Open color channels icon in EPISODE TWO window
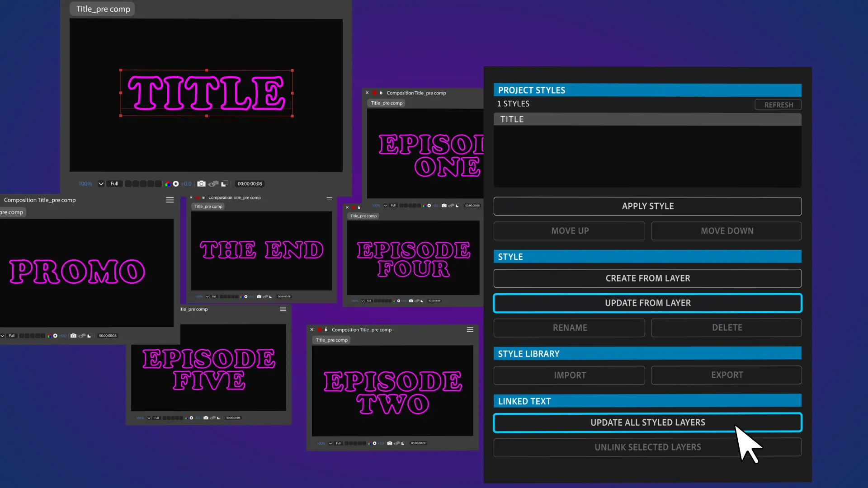This screenshot has width=868, height=488. click(x=369, y=443)
